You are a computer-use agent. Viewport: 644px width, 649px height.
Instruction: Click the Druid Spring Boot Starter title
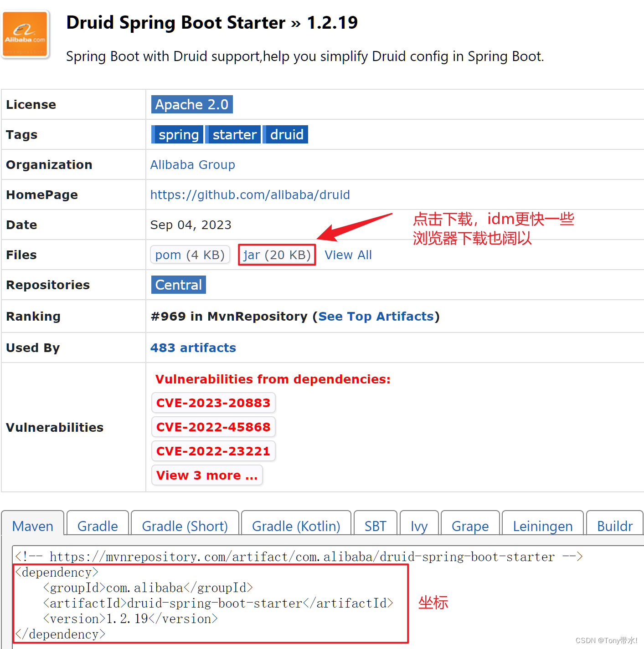pyautogui.click(x=212, y=22)
